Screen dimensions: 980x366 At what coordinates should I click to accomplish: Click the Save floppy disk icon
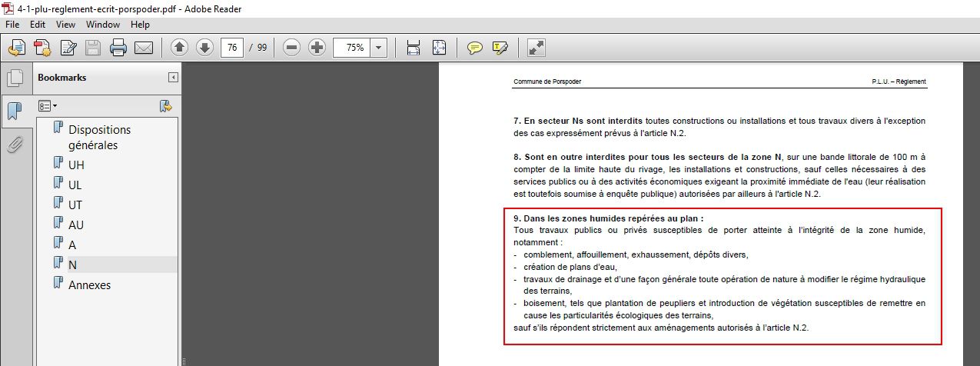[x=93, y=48]
